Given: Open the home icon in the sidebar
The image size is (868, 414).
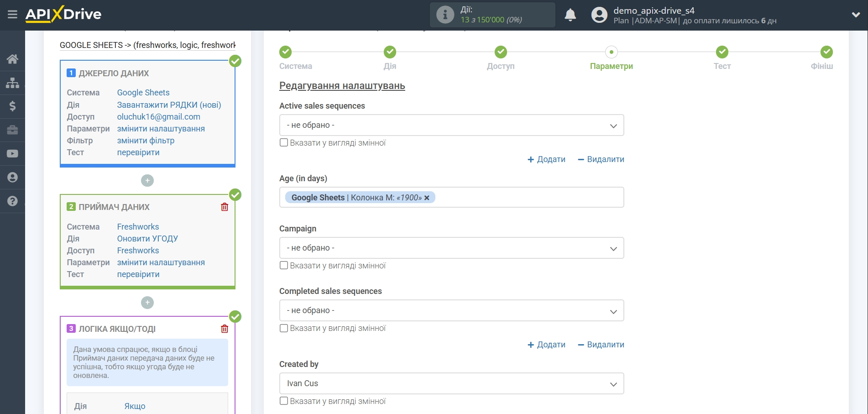Looking at the screenshot, I should (x=12, y=59).
